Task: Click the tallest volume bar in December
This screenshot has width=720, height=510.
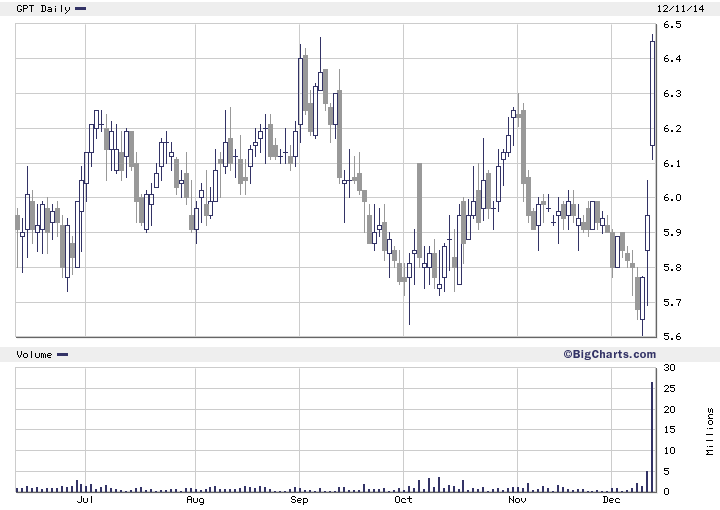Action: coord(652,437)
